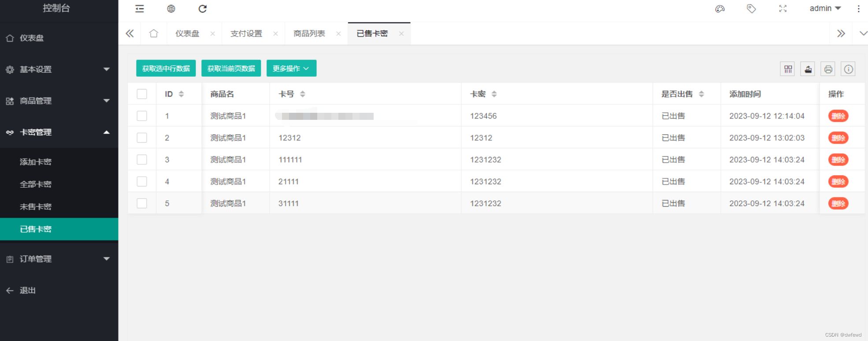Expand the 商品管理 sidebar menu
Screen dimensions: 868x341
tap(59, 101)
